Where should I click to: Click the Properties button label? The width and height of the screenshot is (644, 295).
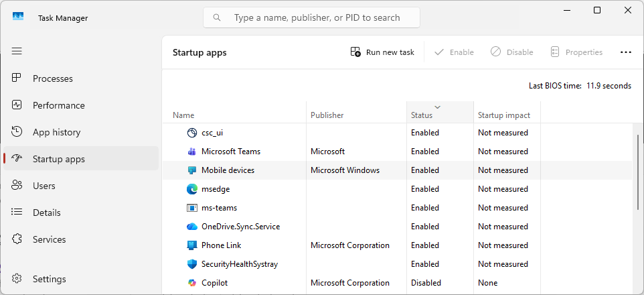click(x=584, y=52)
